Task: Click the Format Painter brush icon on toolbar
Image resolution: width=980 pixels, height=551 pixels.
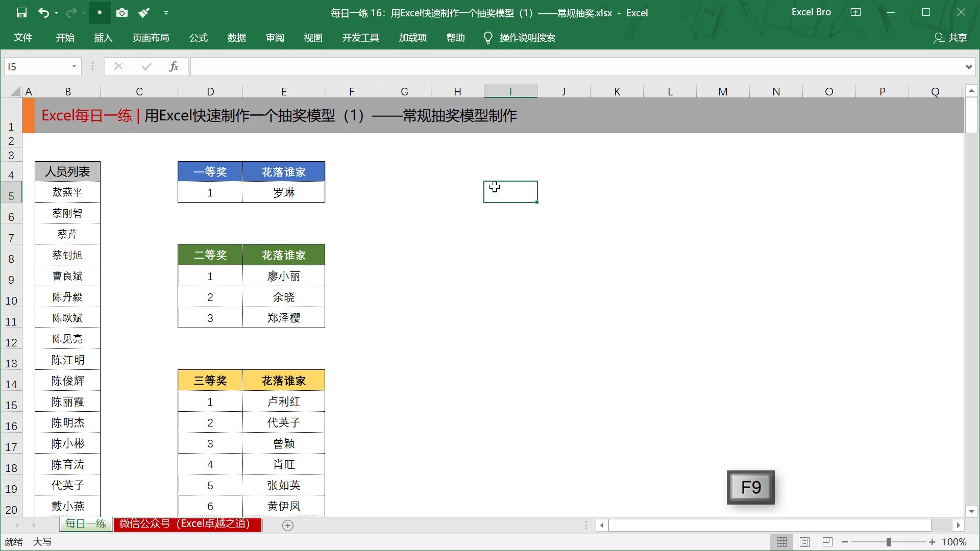Action: coord(144,12)
